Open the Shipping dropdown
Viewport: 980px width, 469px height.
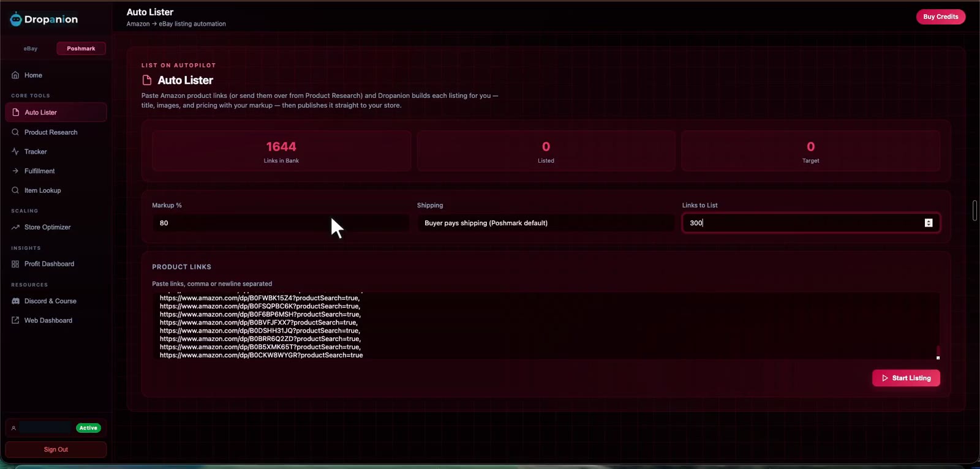tap(545, 223)
